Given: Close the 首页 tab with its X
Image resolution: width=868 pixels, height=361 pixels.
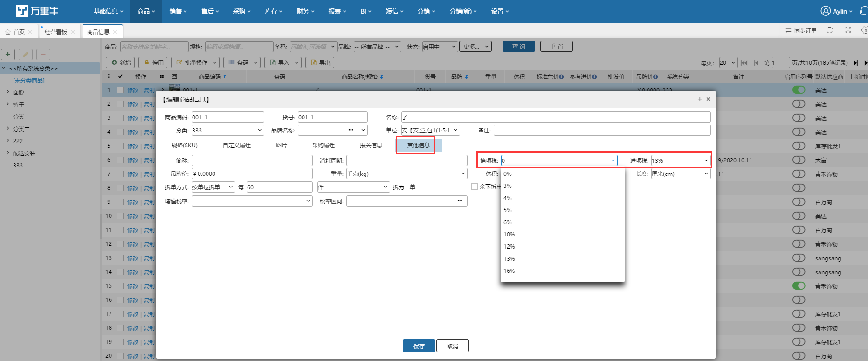Looking at the screenshot, I should pyautogui.click(x=30, y=32).
